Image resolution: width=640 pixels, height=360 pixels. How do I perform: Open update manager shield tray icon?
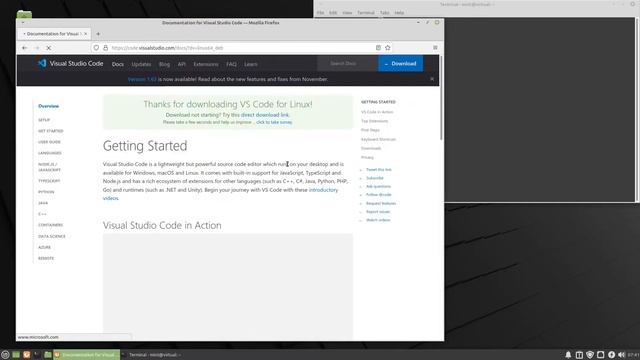(x=590, y=355)
